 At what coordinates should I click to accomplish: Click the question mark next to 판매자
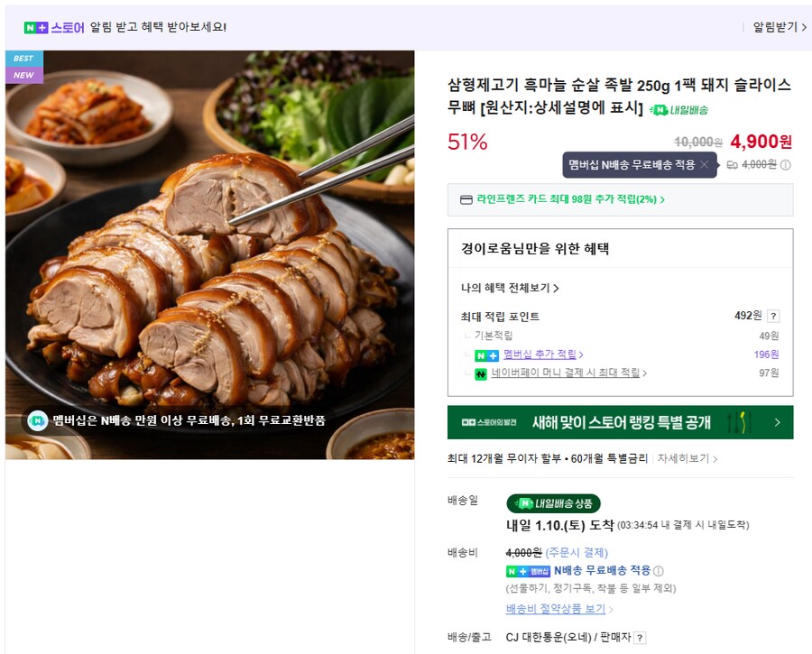click(x=640, y=636)
